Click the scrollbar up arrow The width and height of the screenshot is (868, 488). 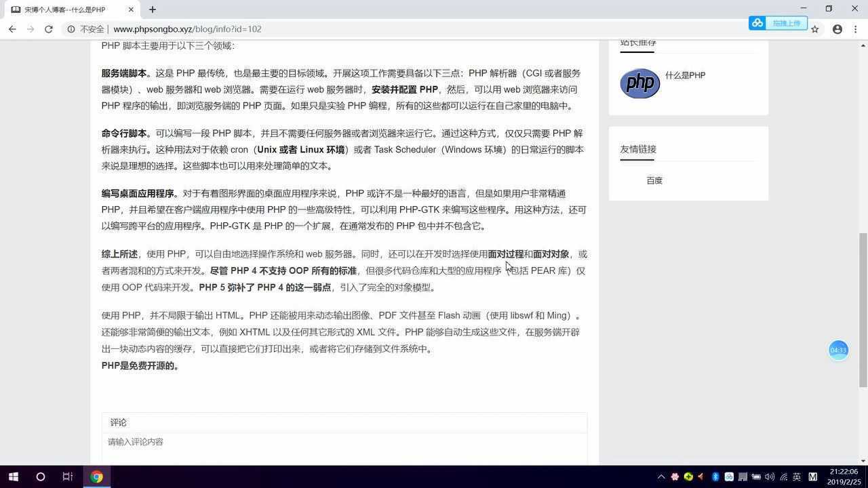[863, 45]
